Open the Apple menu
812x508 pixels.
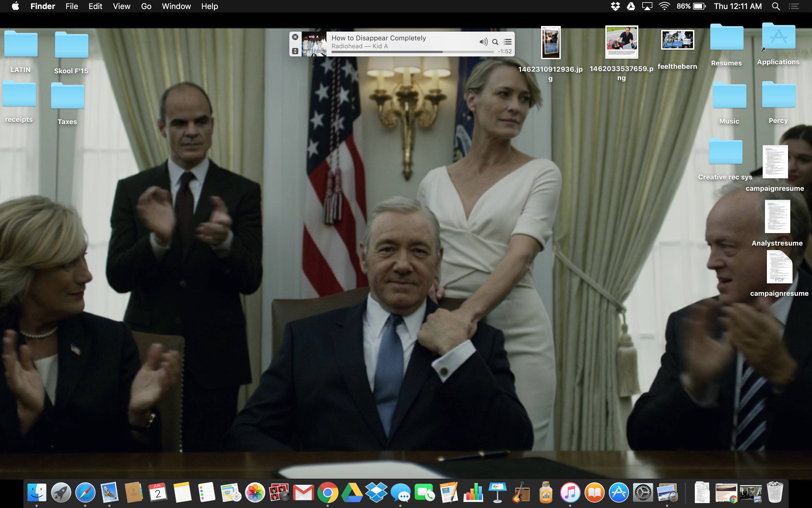click(x=16, y=6)
